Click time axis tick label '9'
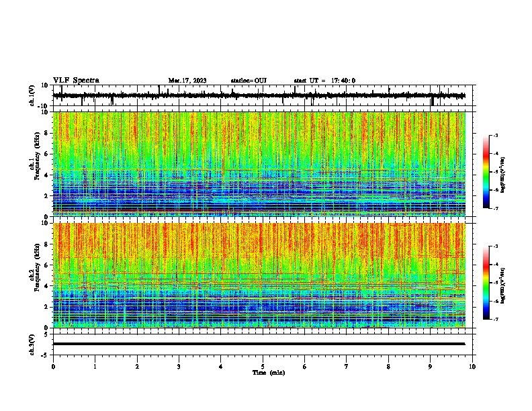This screenshot has height=411, width=532. [430, 367]
